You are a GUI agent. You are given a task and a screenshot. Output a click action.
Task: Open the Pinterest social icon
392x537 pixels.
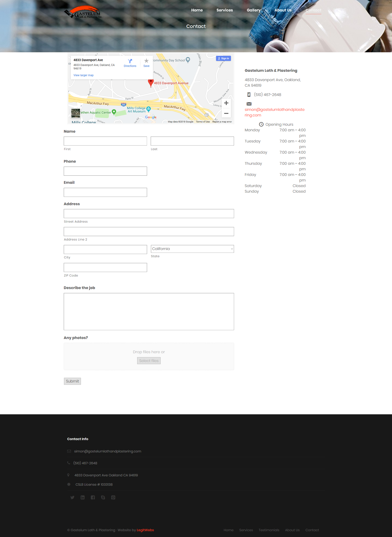click(x=113, y=497)
